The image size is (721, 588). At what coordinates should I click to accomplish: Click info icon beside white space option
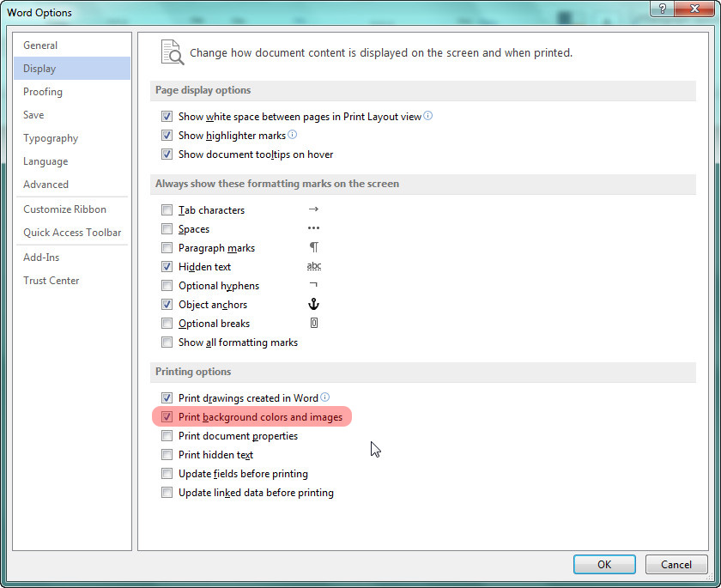pos(427,116)
